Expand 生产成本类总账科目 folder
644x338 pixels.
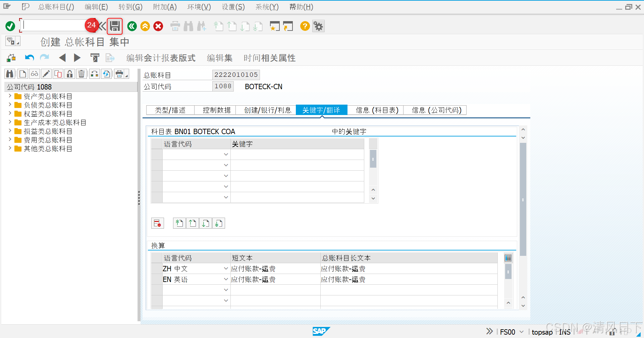coord(10,122)
